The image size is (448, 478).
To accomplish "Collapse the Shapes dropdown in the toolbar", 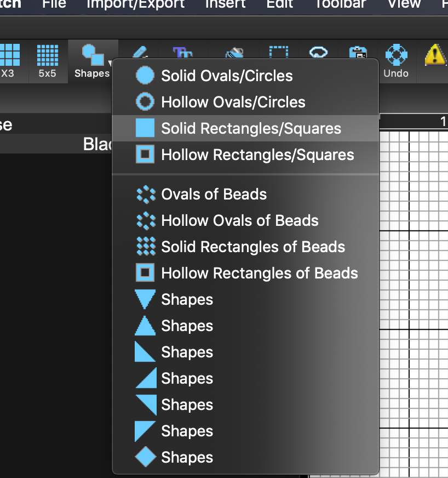I will [x=93, y=60].
